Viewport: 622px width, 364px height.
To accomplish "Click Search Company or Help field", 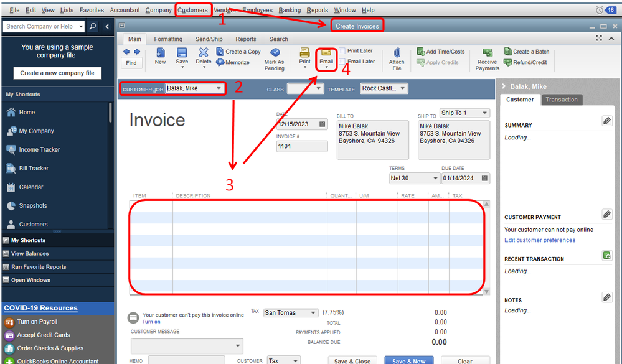I will [40, 26].
